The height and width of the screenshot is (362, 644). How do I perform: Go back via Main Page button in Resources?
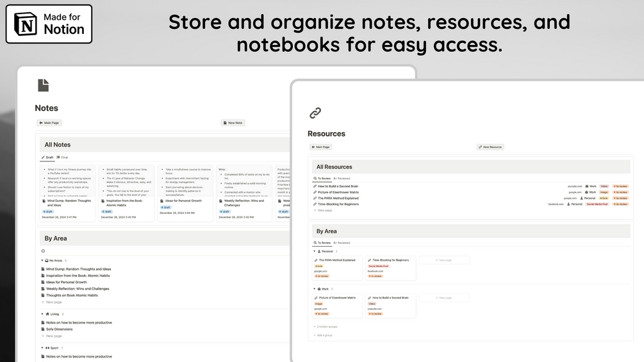tap(320, 147)
